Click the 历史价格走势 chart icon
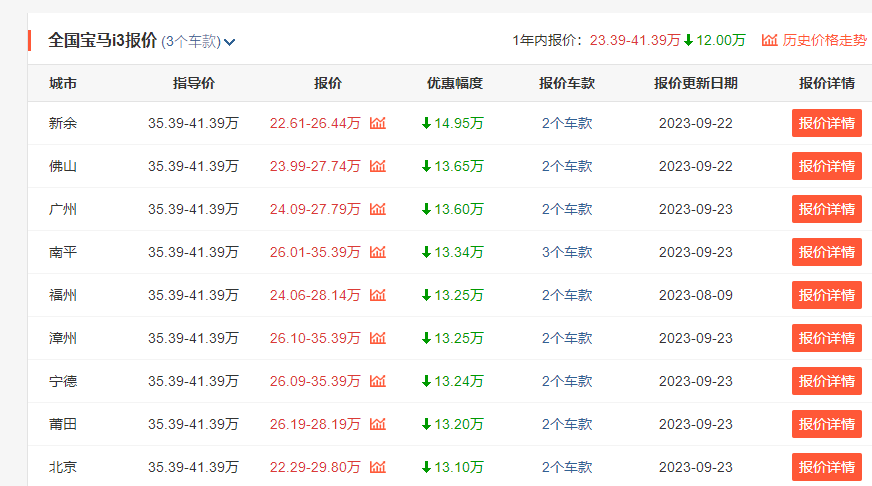Viewport: 872px width, 486px height. click(x=770, y=40)
